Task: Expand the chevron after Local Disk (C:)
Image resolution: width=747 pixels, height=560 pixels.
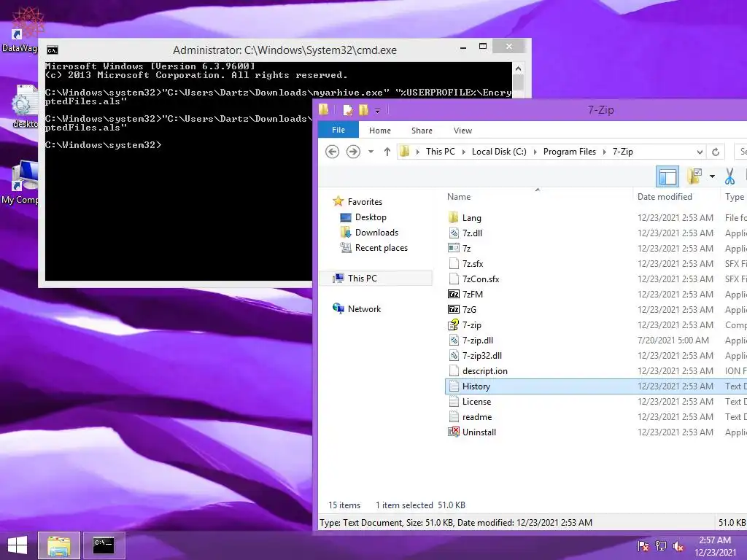Action: (x=535, y=152)
